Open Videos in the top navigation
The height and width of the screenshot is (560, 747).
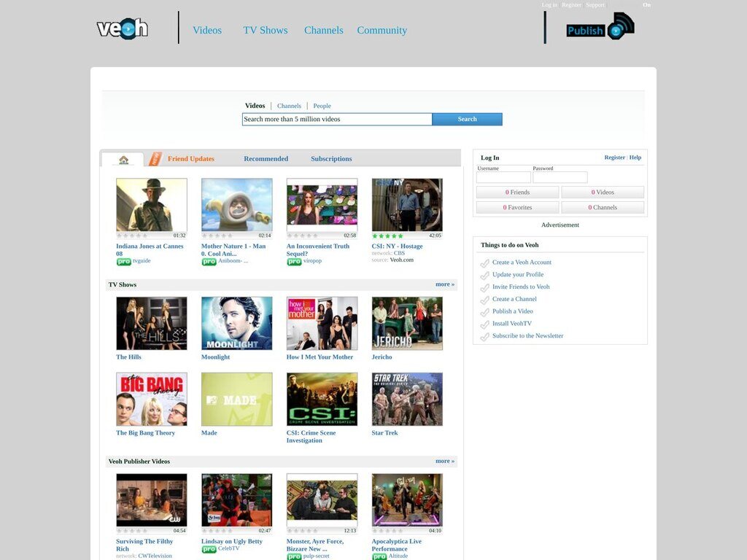(x=207, y=30)
